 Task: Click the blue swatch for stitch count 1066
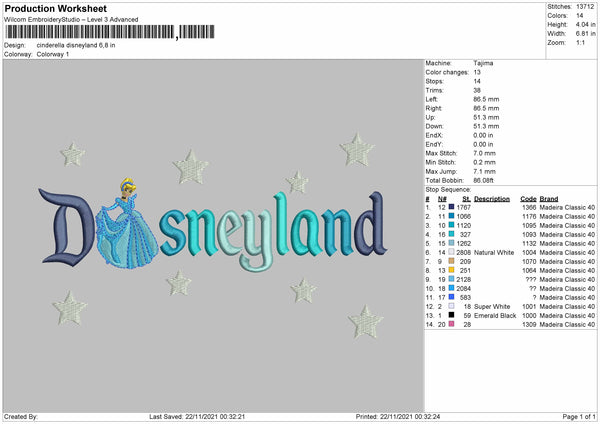pyautogui.click(x=452, y=216)
